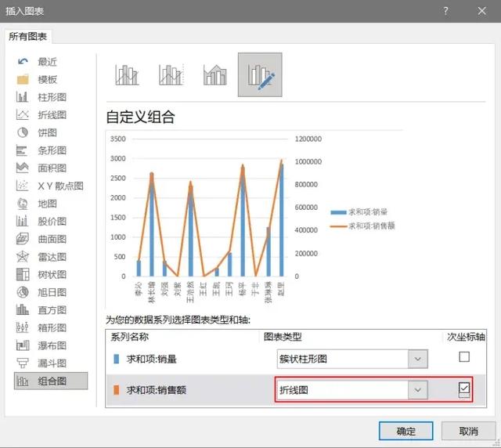Select the 曲面图 category label
Image resolution: width=501 pixels, height=448 pixels.
click(x=52, y=239)
